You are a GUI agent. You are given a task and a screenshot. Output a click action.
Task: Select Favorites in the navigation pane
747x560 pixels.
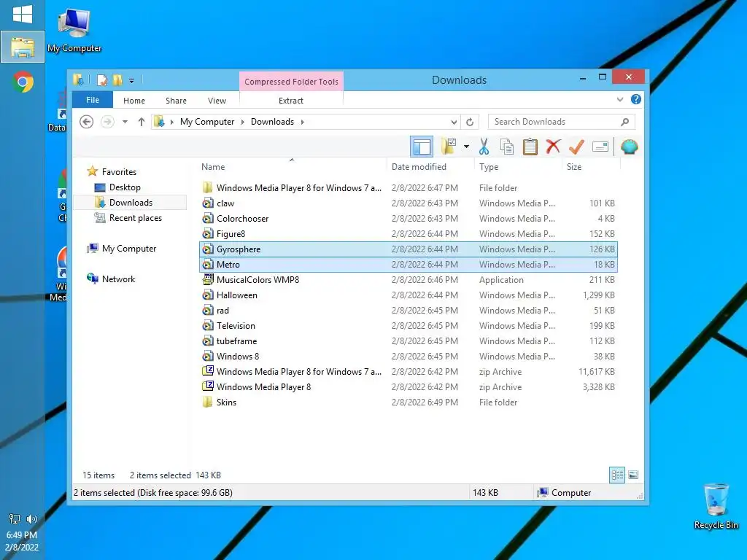(x=119, y=172)
